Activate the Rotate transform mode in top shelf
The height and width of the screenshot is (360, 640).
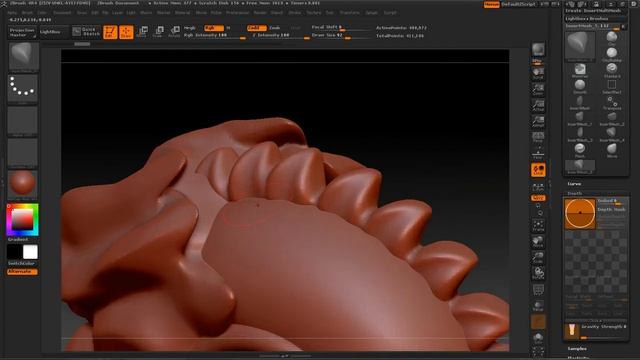tap(174, 31)
